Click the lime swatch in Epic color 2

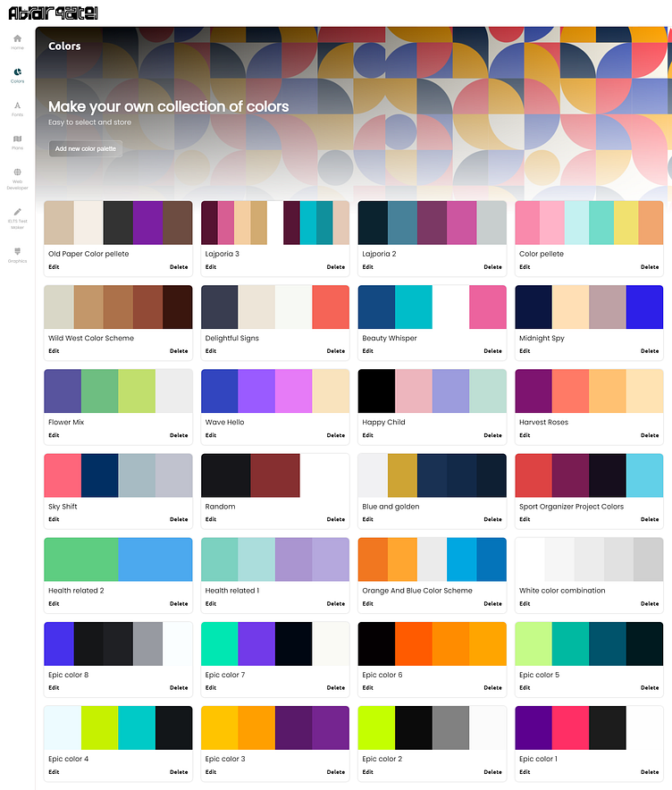[376, 727]
